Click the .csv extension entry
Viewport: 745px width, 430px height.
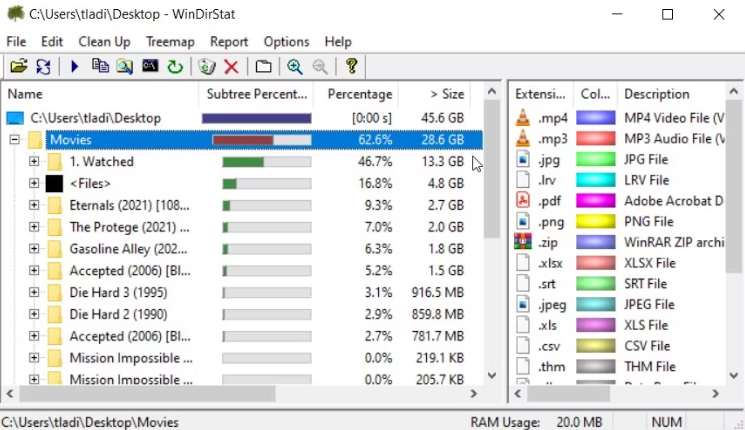tap(549, 346)
